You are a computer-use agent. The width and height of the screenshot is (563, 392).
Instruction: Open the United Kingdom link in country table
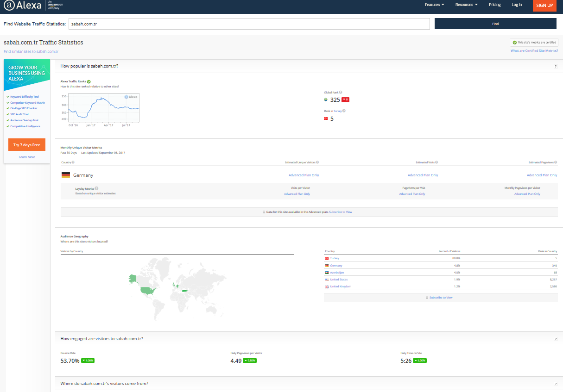[341, 286]
